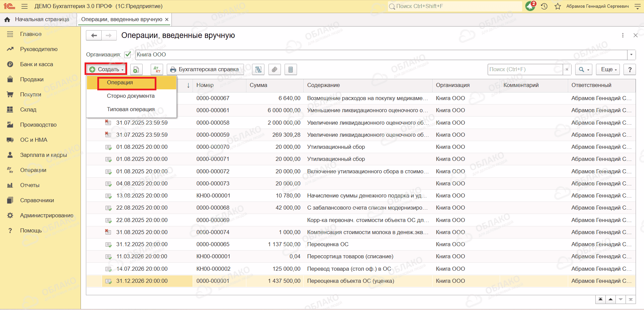Image resolution: width=644 pixels, height=310 pixels.
Task: Navigate forward with right arrow
Action: (x=109, y=35)
